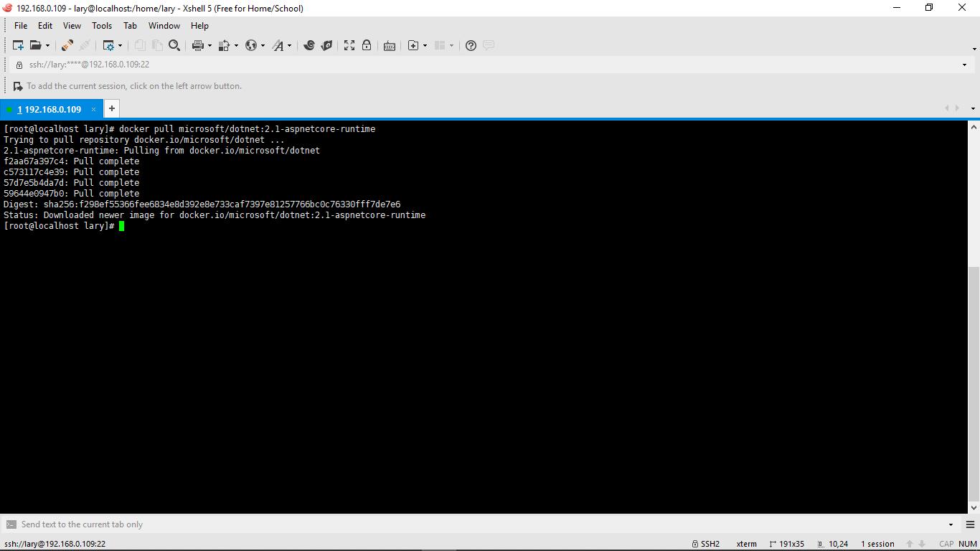Click the terminal scrollbar down arrow
Screen dimensions: 980x551
click(974, 507)
